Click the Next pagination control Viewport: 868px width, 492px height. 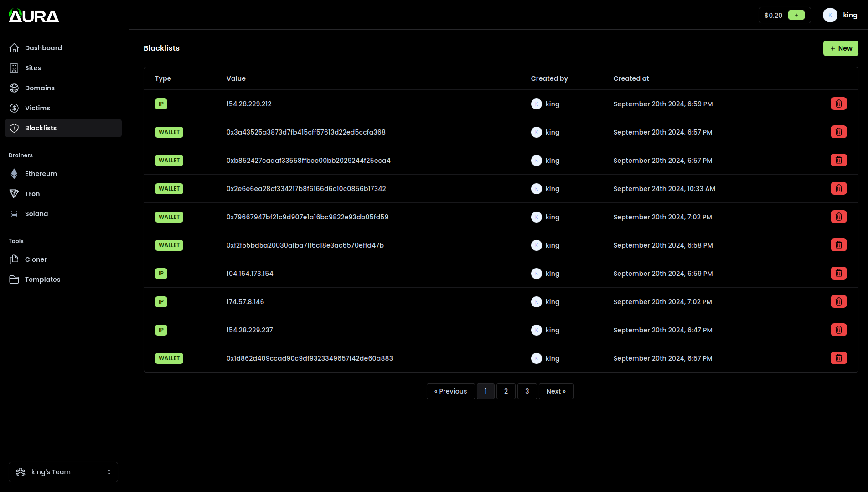coord(556,391)
